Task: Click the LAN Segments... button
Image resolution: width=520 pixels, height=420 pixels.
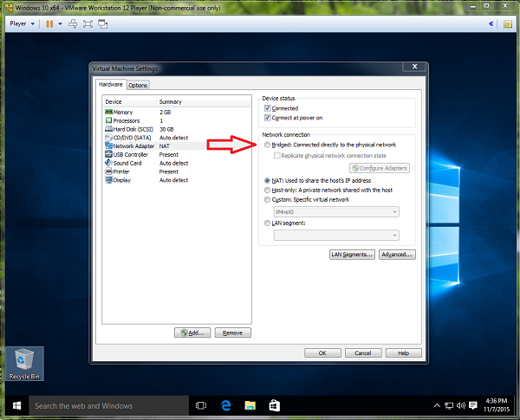Action: pos(352,255)
